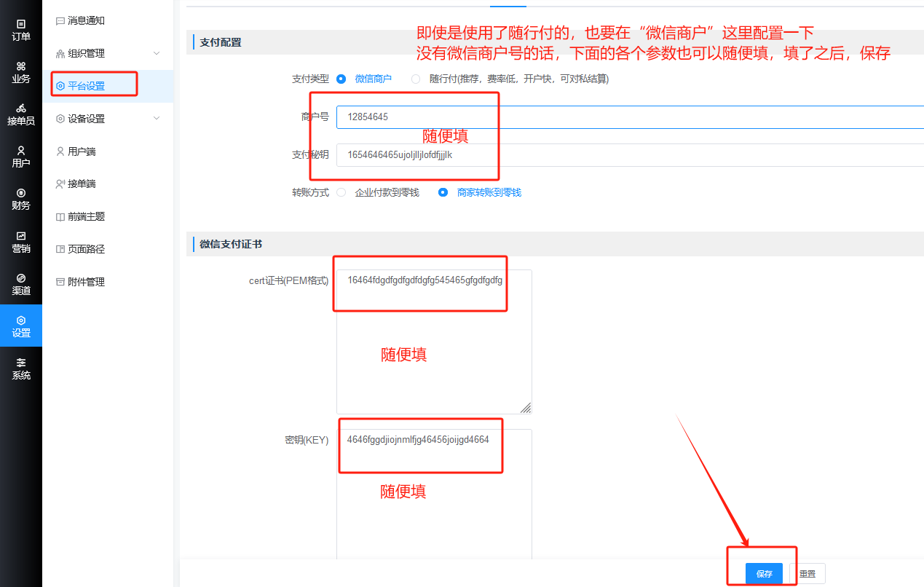
Task: Select the 随行付 payment type radio
Action: coord(416,79)
